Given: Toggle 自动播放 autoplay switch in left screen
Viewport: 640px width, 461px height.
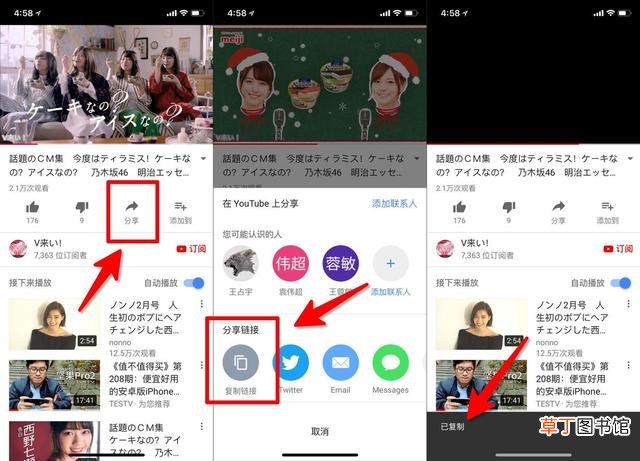Looking at the screenshot, I should (194, 283).
